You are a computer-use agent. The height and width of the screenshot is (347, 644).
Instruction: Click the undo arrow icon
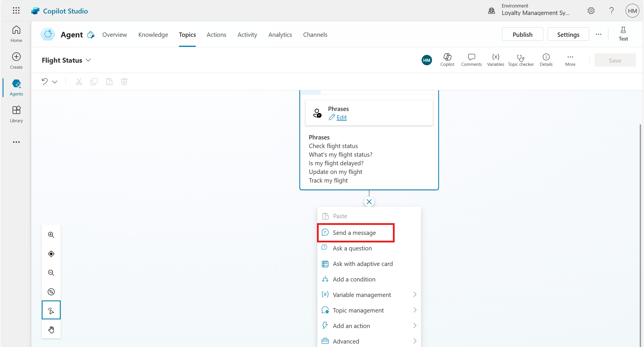pos(45,82)
